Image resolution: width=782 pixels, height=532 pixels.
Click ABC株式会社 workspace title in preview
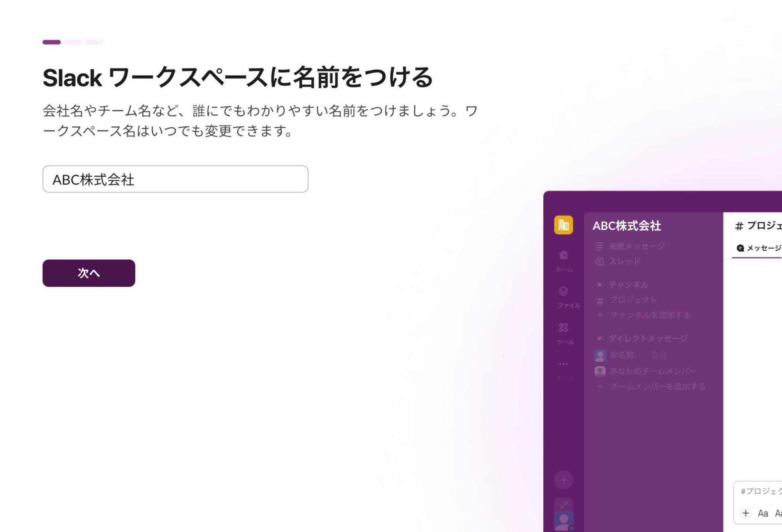tap(627, 226)
